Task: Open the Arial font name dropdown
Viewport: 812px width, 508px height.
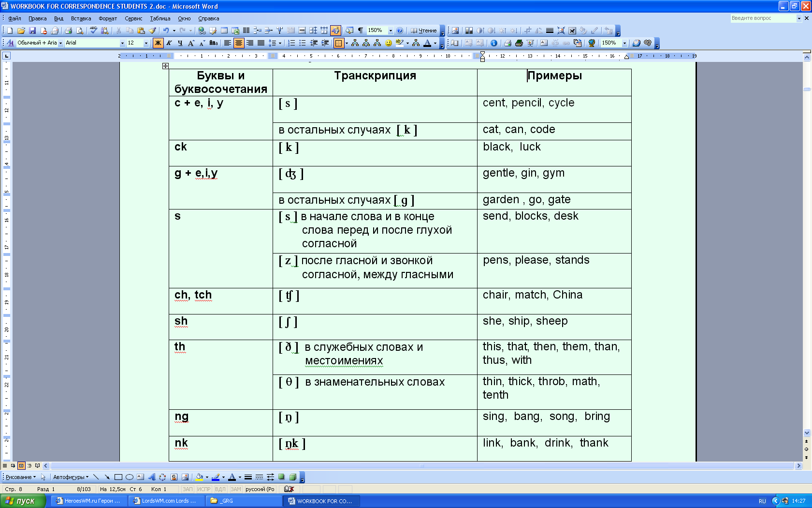Action: point(122,43)
